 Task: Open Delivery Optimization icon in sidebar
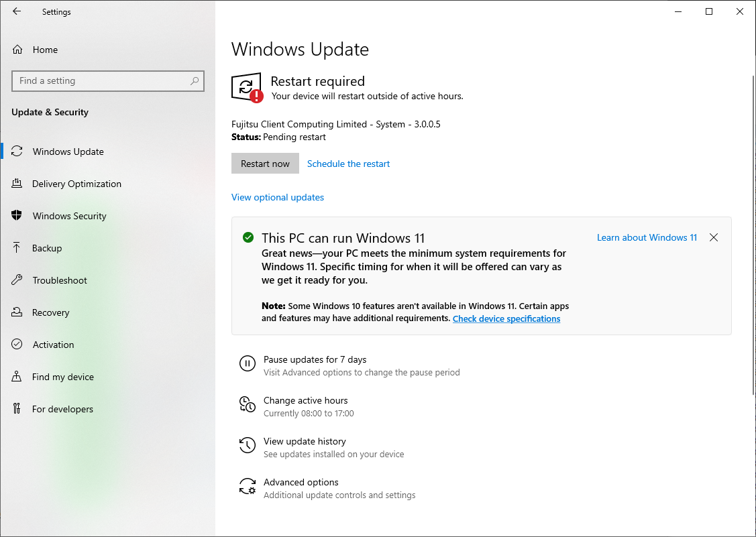tap(17, 184)
